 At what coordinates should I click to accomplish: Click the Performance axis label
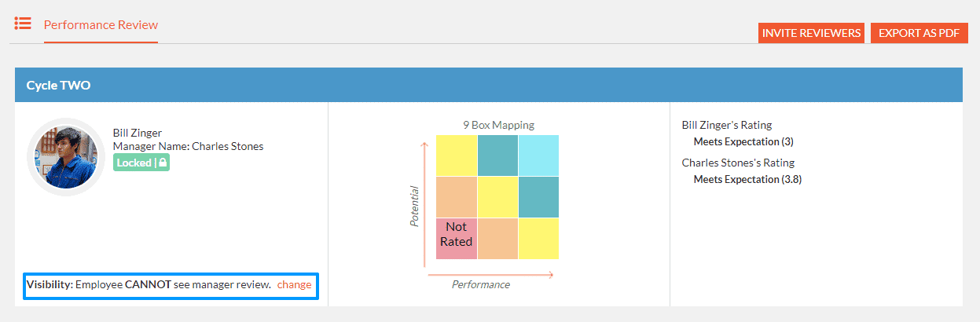pyautogui.click(x=481, y=284)
